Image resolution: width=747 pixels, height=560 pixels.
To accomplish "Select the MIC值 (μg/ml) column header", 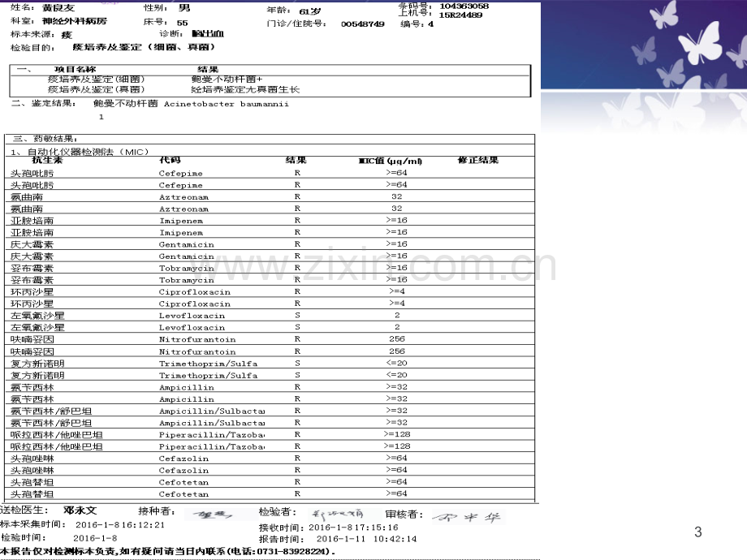I will (391, 161).
